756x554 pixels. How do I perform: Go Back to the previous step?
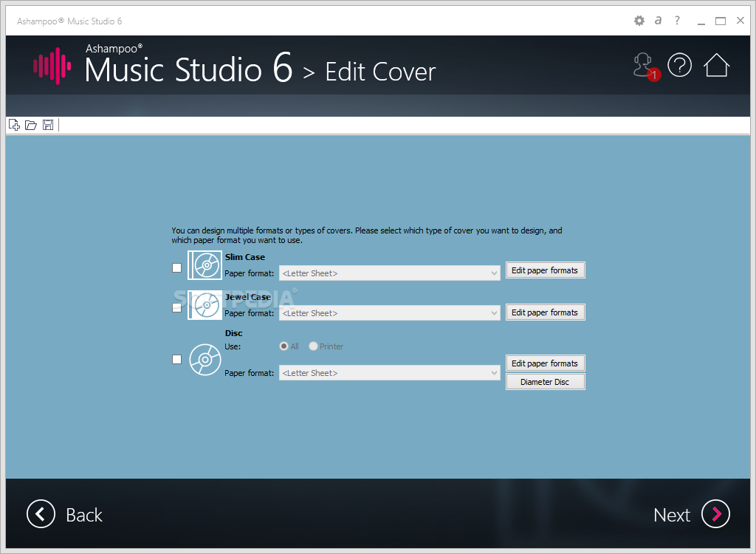coord(65,514)
